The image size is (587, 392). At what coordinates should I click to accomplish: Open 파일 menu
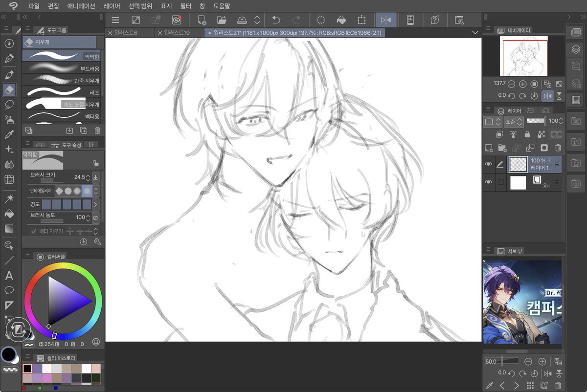(34, 6)
